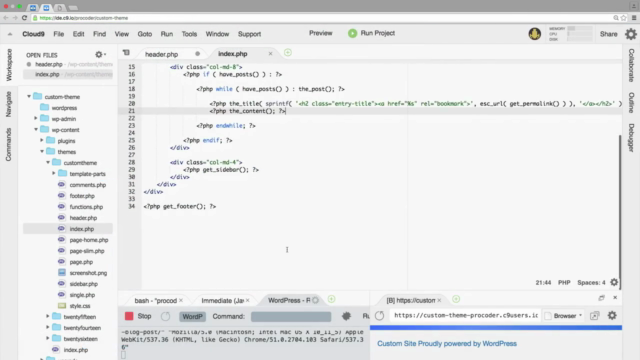Expand the twentyfourteen folder

tap(48, 327)
